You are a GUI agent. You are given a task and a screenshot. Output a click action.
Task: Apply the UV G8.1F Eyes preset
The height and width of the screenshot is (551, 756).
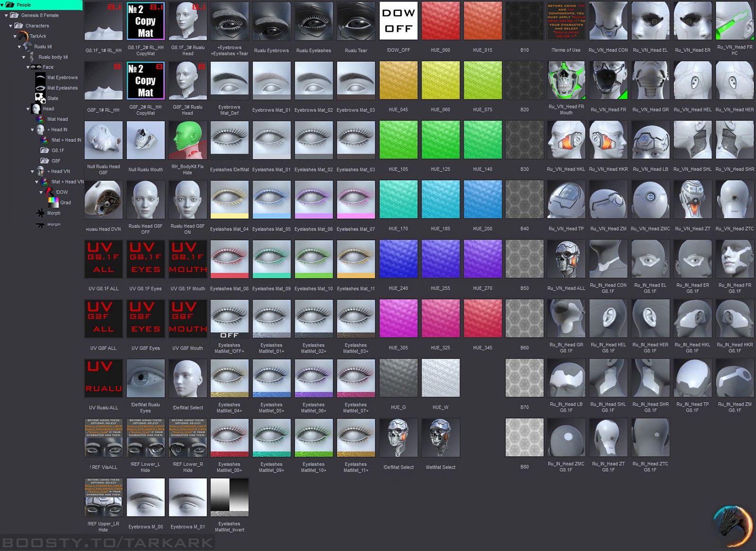[146, 259]
